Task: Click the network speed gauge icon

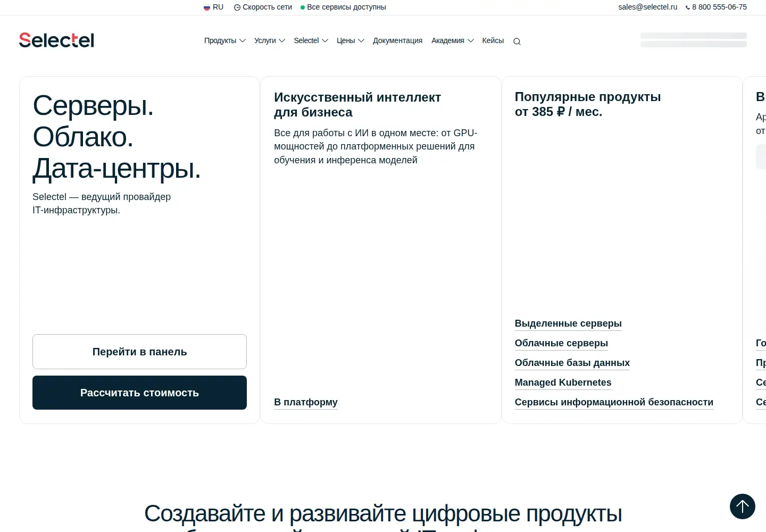Action: click(237, 7)
